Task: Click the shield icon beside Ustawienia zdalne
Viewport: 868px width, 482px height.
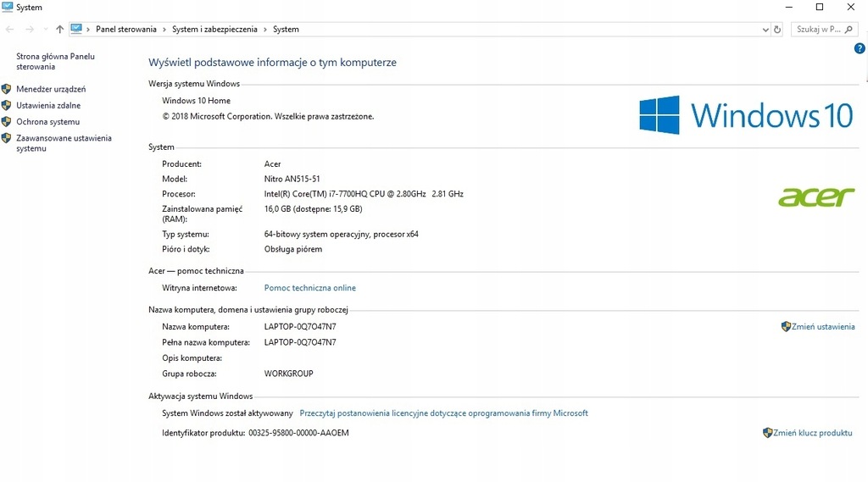Action: tap(7, 105)
